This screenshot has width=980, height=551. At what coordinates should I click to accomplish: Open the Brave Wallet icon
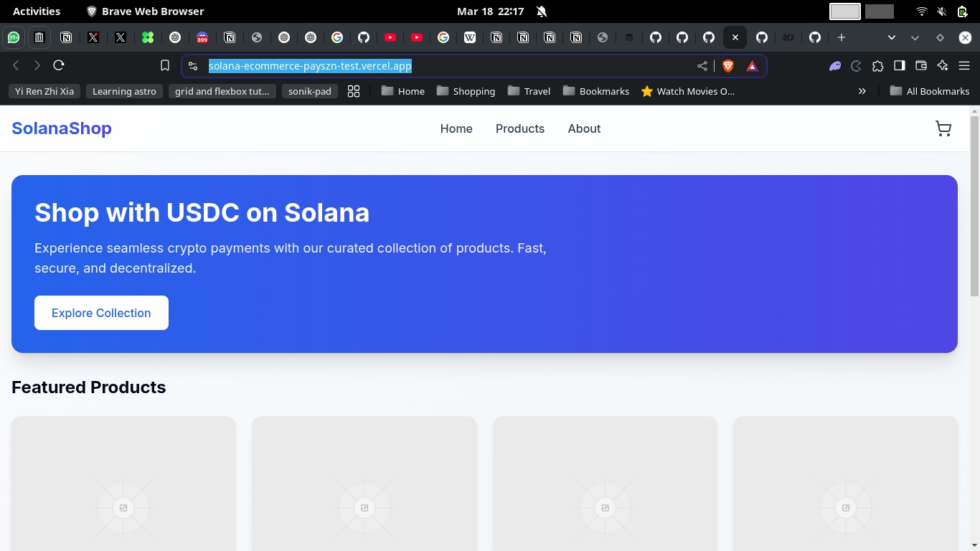(921, 66)
